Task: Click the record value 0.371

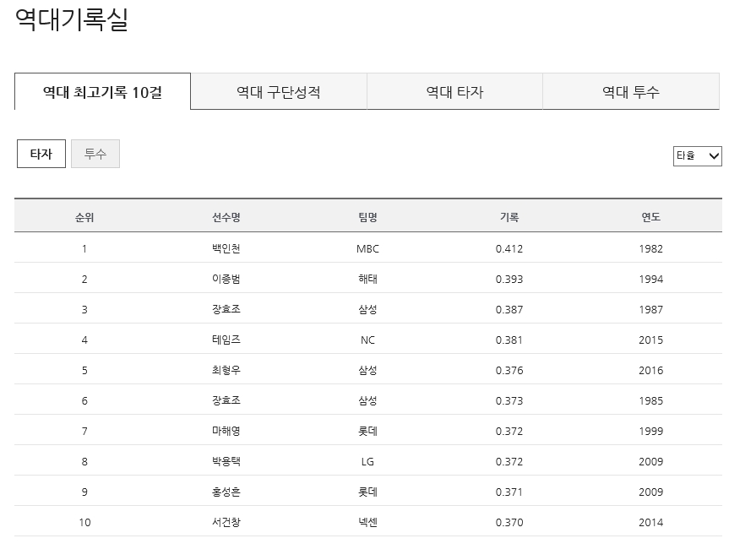Action: pos(509,492)
